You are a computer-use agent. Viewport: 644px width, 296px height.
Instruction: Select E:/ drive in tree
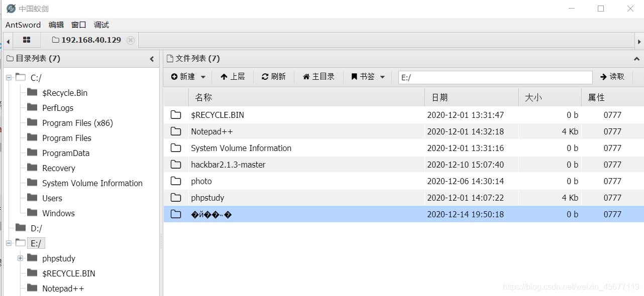point(36,243)
